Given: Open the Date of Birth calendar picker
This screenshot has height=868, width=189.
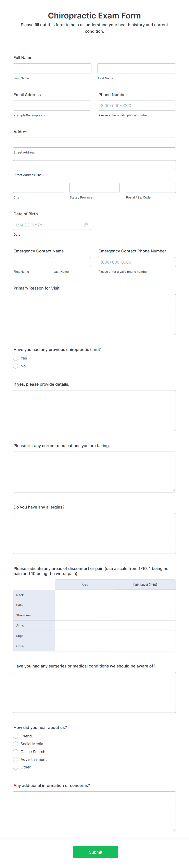Looking at the screenshot, I should pyautogui.click(x=86, y=225).
